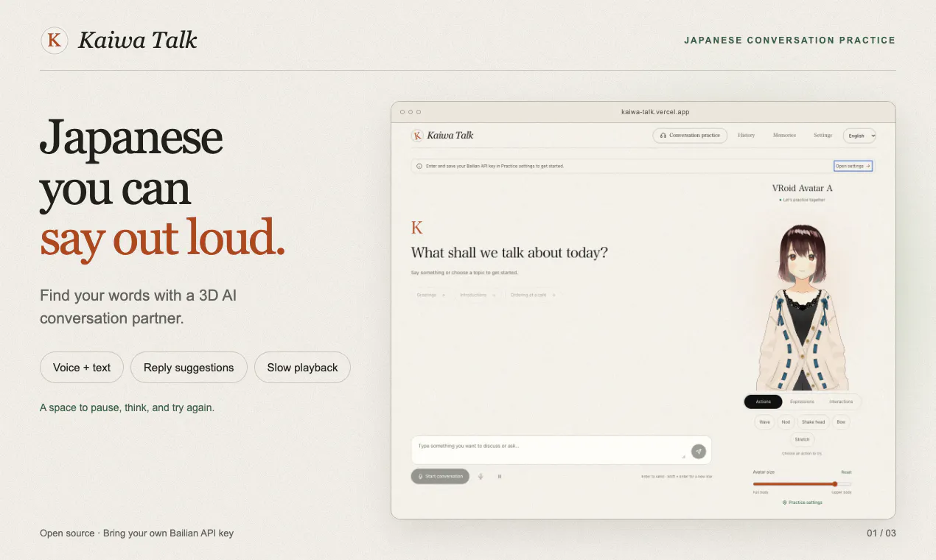Screen dimensions: 936x560
Task: Click the microphone icon beside Start conversation
Action: click(x=481, y=477)
